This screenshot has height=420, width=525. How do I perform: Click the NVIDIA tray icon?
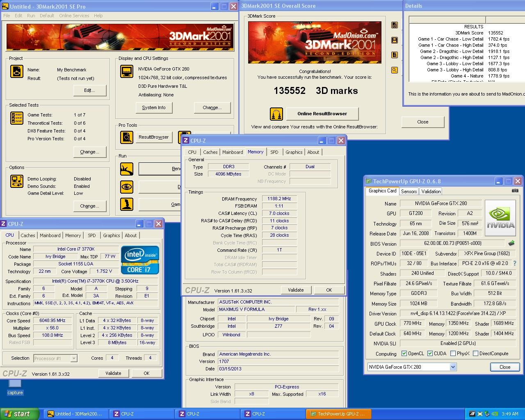(494, 414)
